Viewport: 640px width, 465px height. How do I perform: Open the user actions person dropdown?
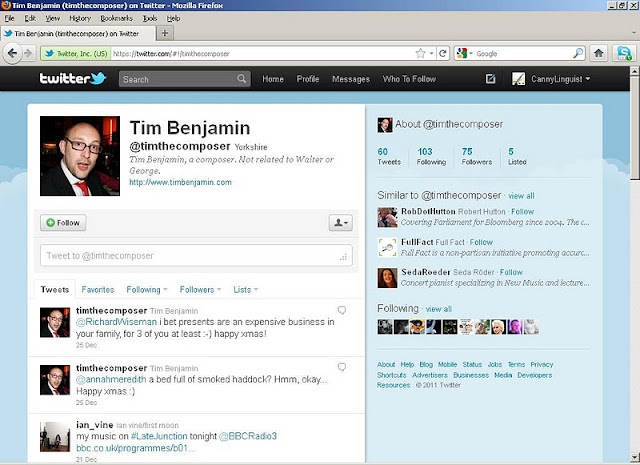[341, 222]
